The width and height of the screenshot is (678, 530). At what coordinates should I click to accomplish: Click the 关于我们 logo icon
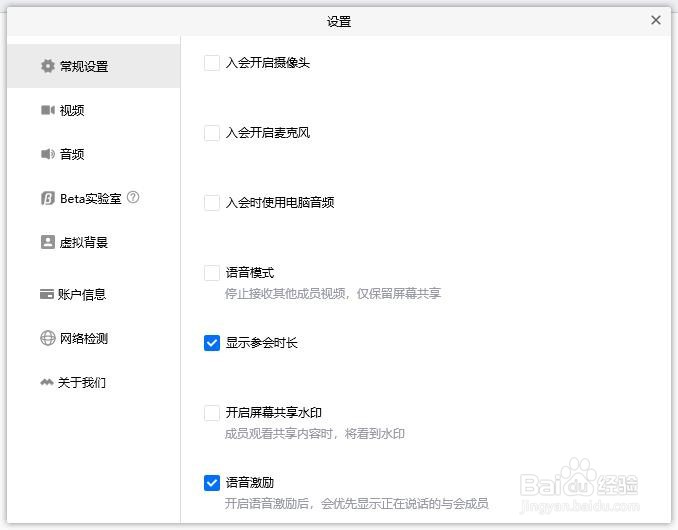[x=47, y=382]
